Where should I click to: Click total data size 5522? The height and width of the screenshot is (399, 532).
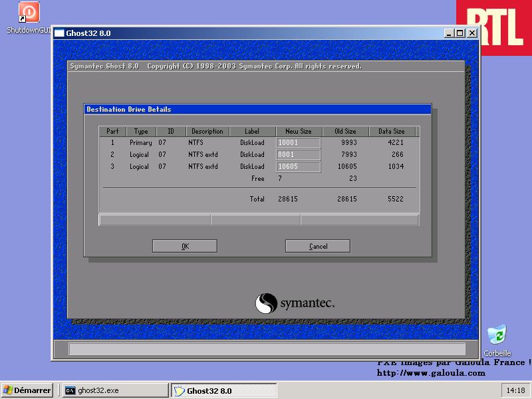click(396, 199)
